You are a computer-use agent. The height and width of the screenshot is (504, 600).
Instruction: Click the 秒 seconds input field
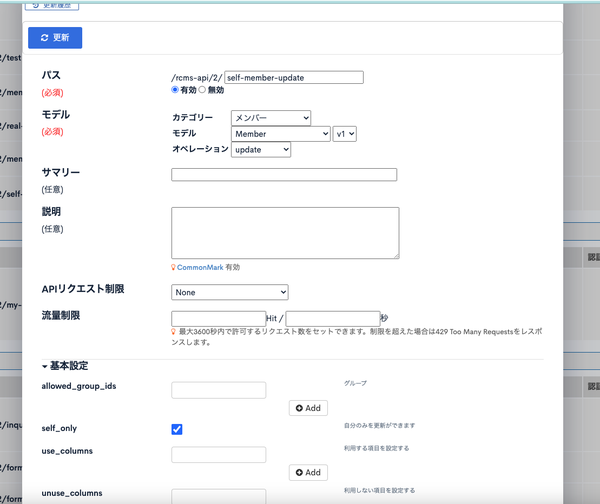[333, 318]
